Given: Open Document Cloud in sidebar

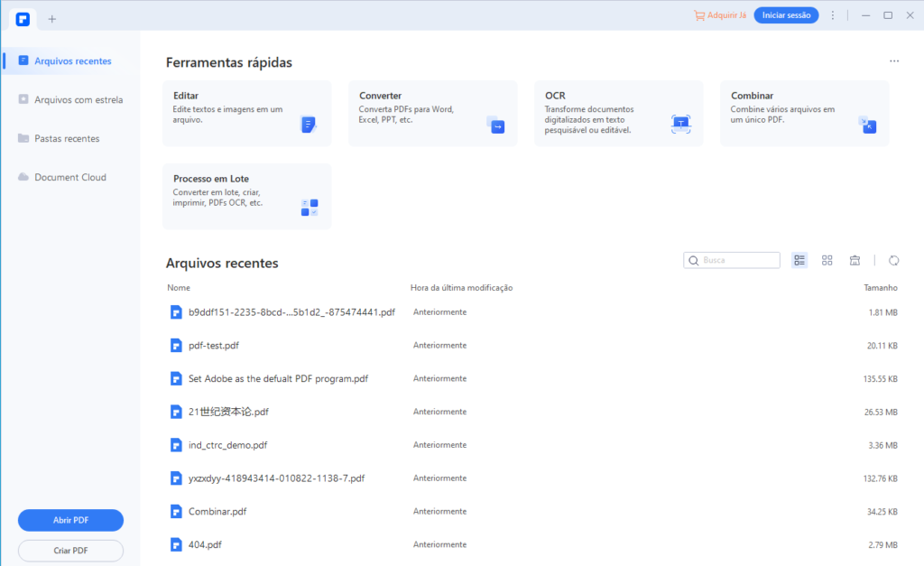Looking at the screenshot, I should click(x=69, y=178).
